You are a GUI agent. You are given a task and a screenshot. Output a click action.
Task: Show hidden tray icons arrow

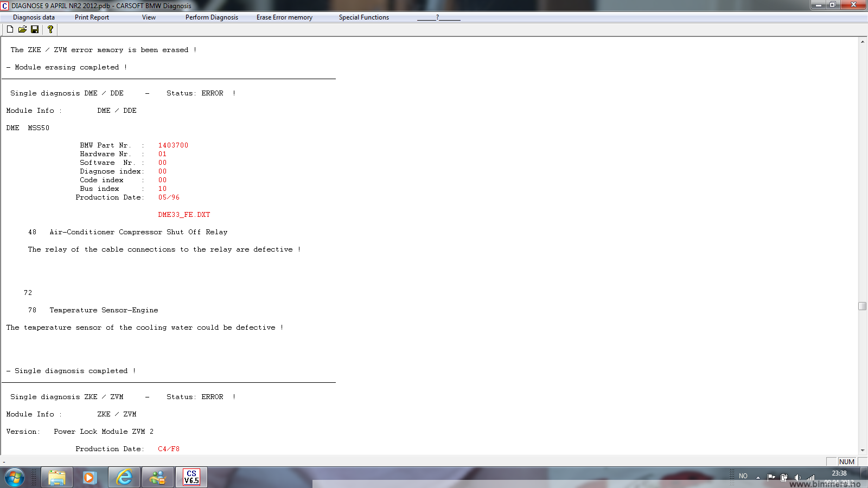(758, 477)
